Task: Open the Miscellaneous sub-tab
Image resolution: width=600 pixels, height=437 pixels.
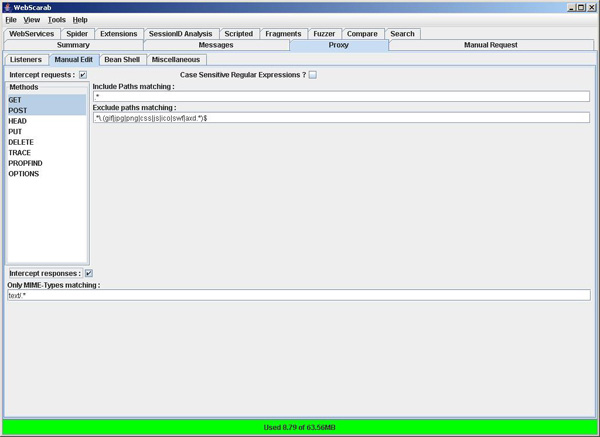Action: (x=176, y=60)
